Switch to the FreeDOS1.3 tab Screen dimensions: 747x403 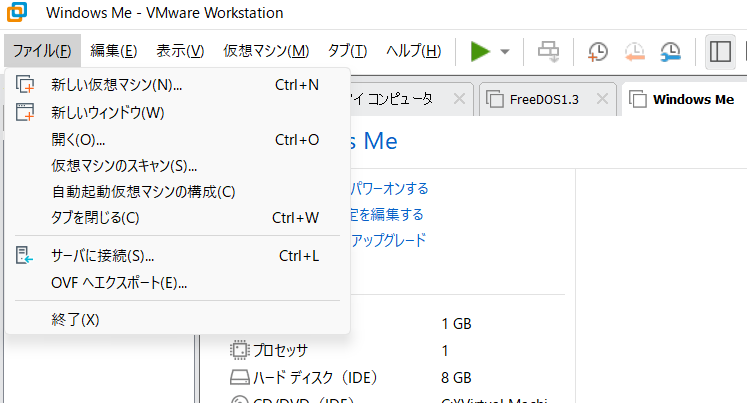(x=543, y=99)
